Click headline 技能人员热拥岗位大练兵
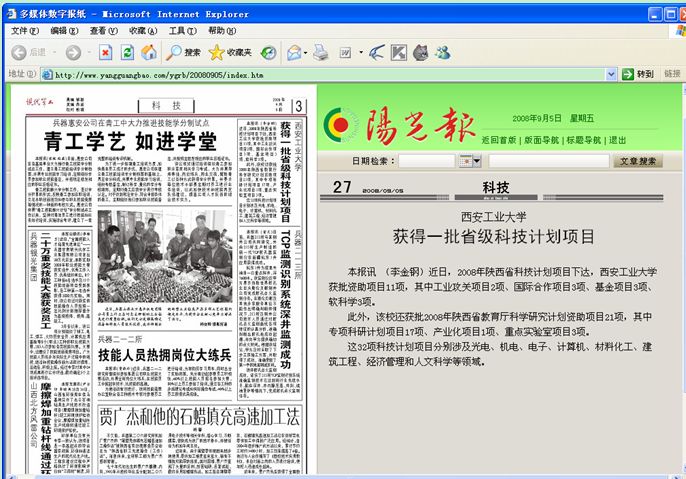 pos(164,355)
